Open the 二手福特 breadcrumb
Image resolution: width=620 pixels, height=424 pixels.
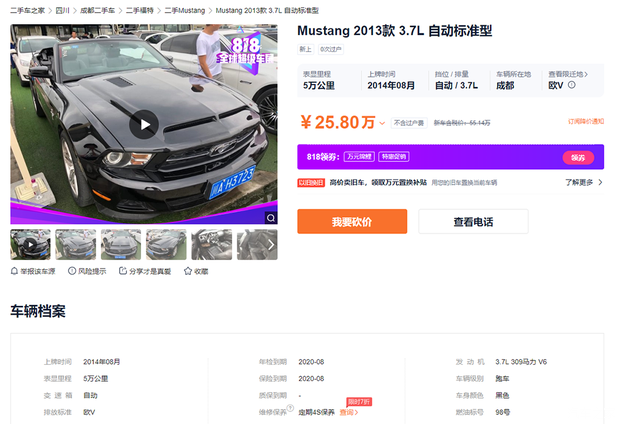click(140, 10)
